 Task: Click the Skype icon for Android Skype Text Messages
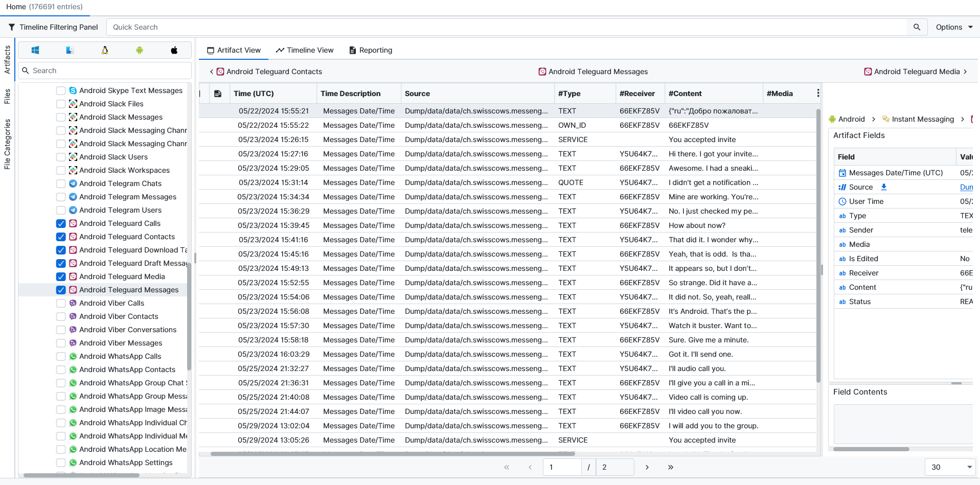pyautogui.click(x=73, y=90)
